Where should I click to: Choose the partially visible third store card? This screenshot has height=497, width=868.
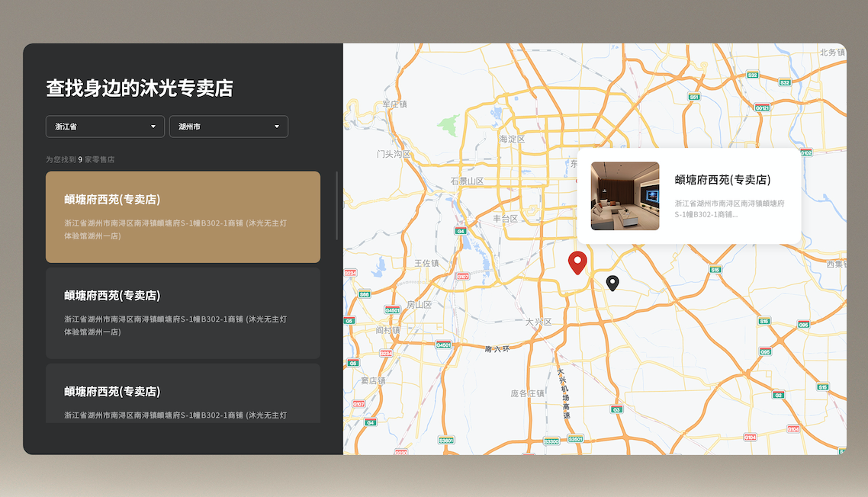[183, 393]
